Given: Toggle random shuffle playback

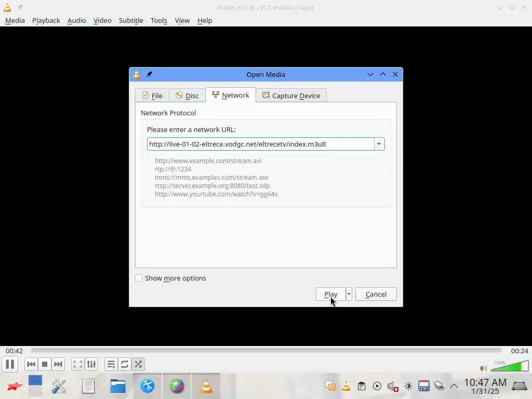Looking at the screenshot, I should pos(138,364).
